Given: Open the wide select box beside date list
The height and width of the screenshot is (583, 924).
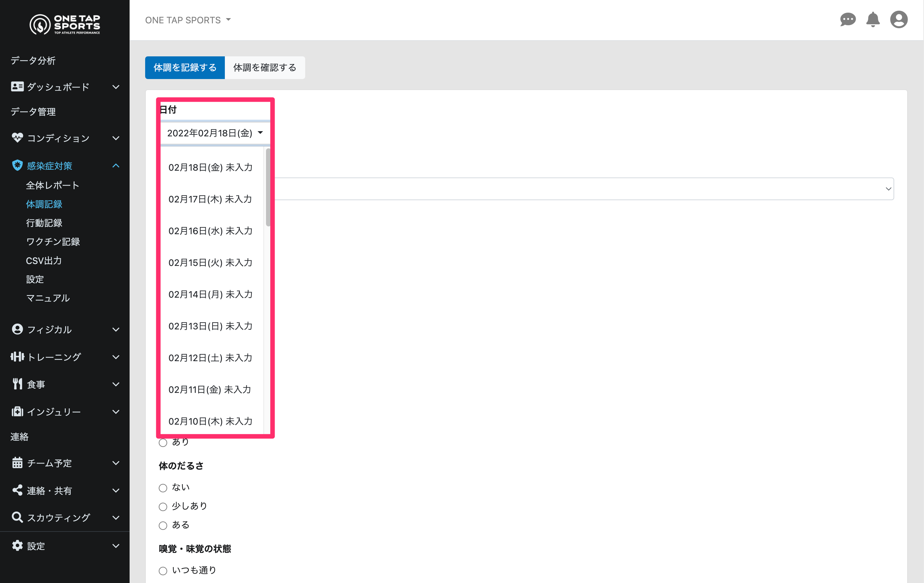Looking at the screenshot, I should coord(584,189).
